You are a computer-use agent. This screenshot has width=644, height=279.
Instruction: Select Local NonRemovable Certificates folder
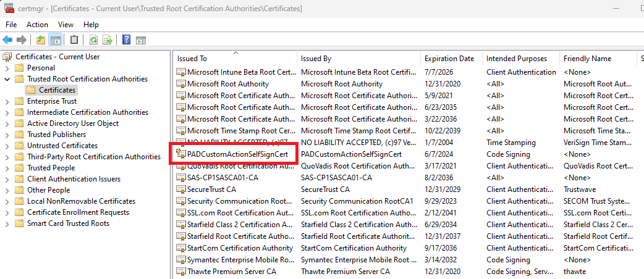pyautogui.click(x=82, y=201)
